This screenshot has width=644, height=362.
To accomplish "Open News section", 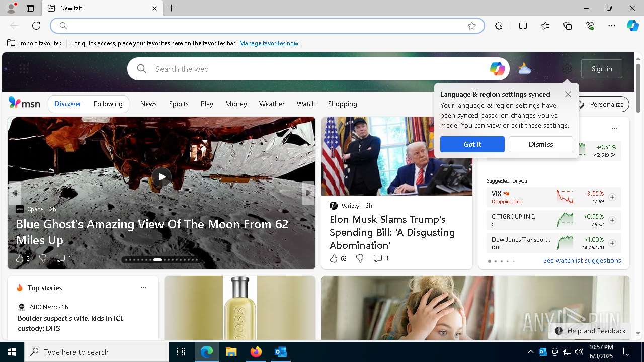I will [x=148, y=104].
